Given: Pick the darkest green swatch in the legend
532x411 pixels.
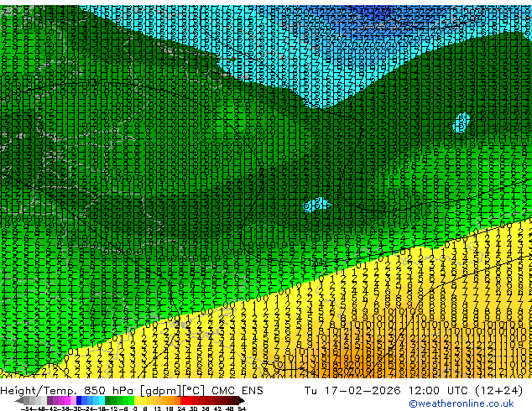Looking at the screenshot, I should [x=108, y=401].
